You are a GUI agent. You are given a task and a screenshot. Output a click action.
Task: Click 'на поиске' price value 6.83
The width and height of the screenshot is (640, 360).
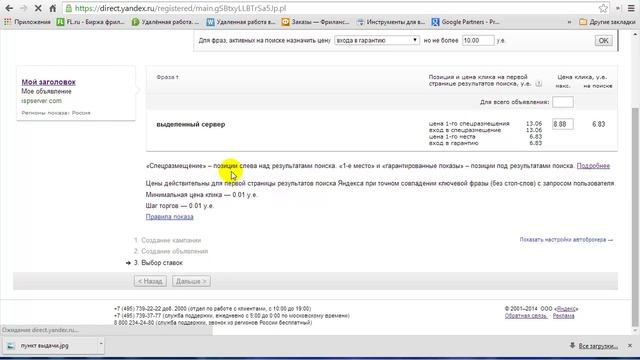(598, 124)
